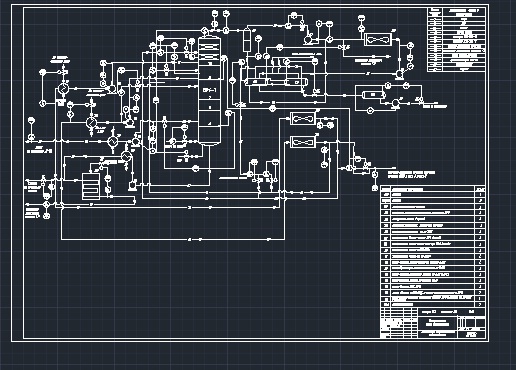Select the upper of two stacked air coolers
Viewport: 516px width, 370px height.
(x=303, y=118)
